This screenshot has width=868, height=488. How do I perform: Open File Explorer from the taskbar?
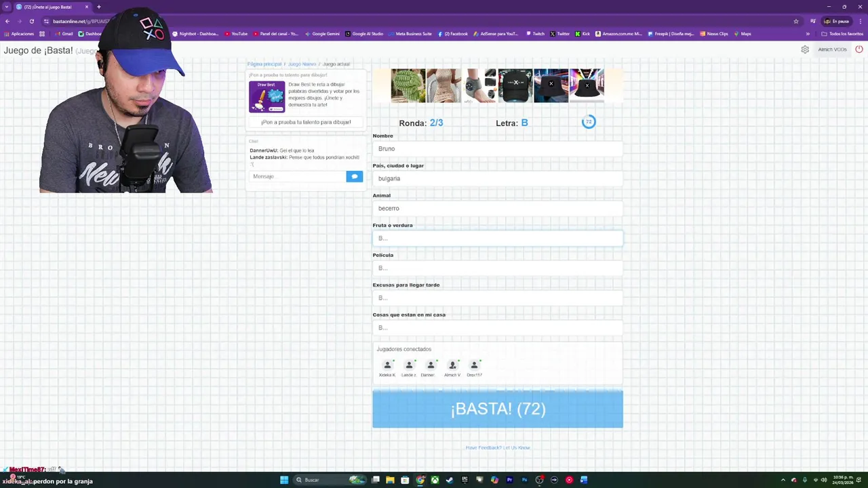coord(390,480)
